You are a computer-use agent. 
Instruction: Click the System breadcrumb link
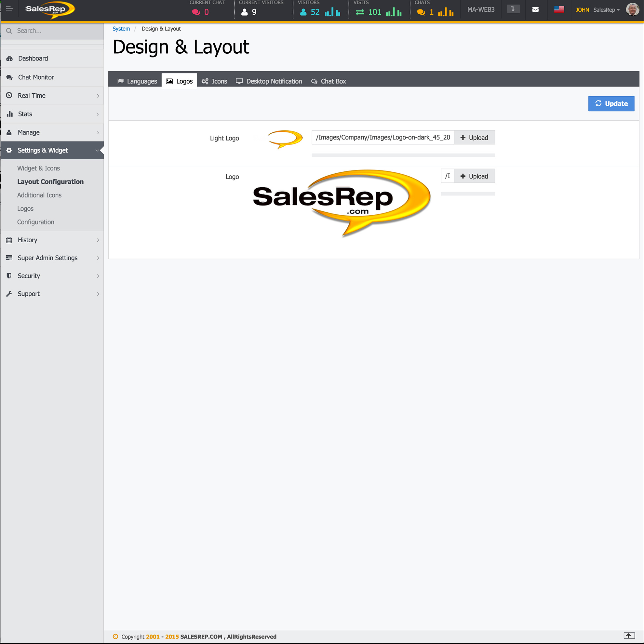(x=121, y=29)
